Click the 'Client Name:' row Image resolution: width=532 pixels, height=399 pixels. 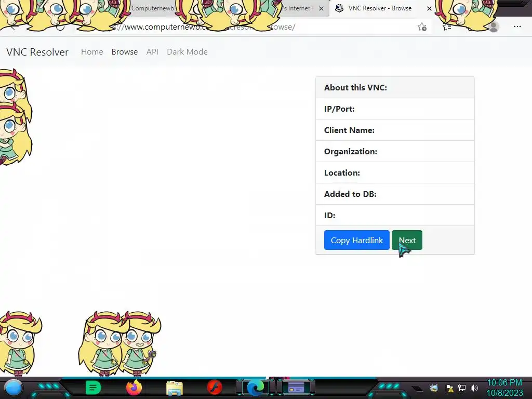coord(395,130)
